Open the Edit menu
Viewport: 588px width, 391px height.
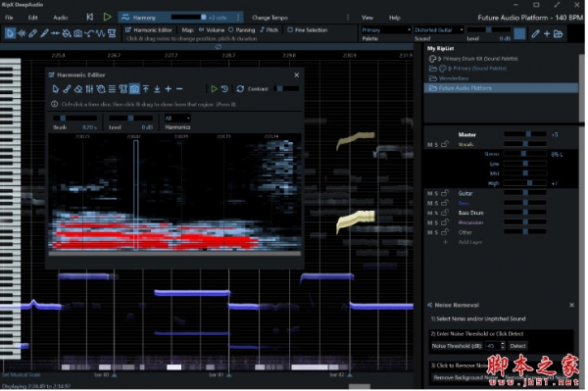pos(33,18)
